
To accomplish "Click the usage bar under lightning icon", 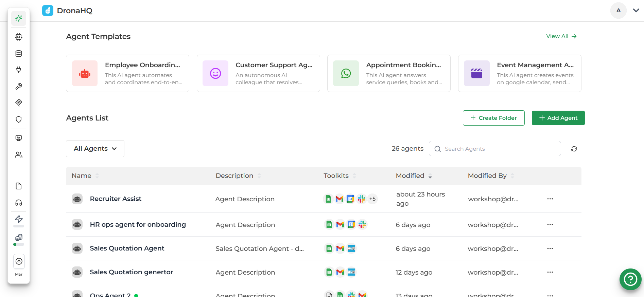I will 19,226.
